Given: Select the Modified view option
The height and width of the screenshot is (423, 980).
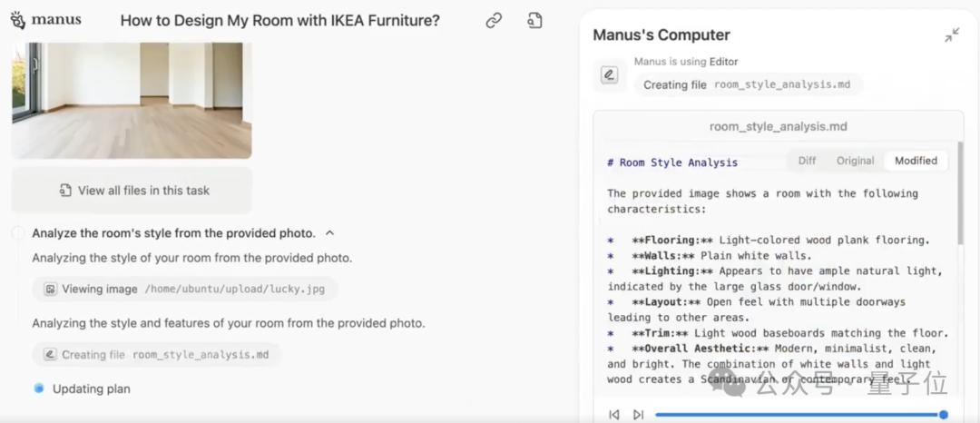Looking at the screenshot, I should (x=916, y=161).
